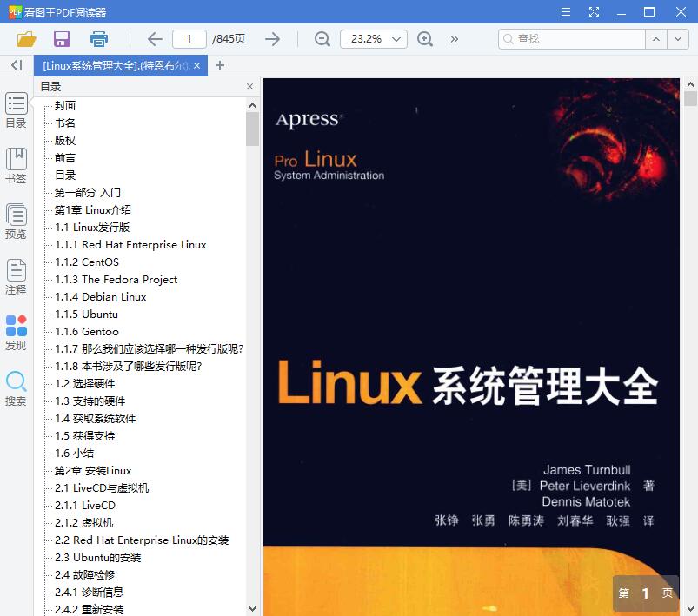Click the page number input field

[189, 39]
